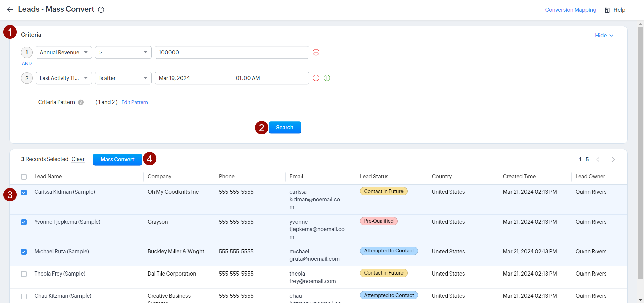Click the back arrow beside Leads - Mass Convert
The height and width of the screenshot is (303, 644).
pos(10,10)
